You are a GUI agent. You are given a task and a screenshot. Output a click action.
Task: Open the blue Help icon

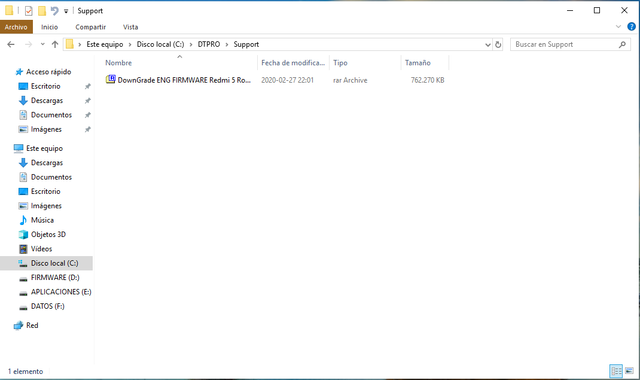[x=631, y=27]
